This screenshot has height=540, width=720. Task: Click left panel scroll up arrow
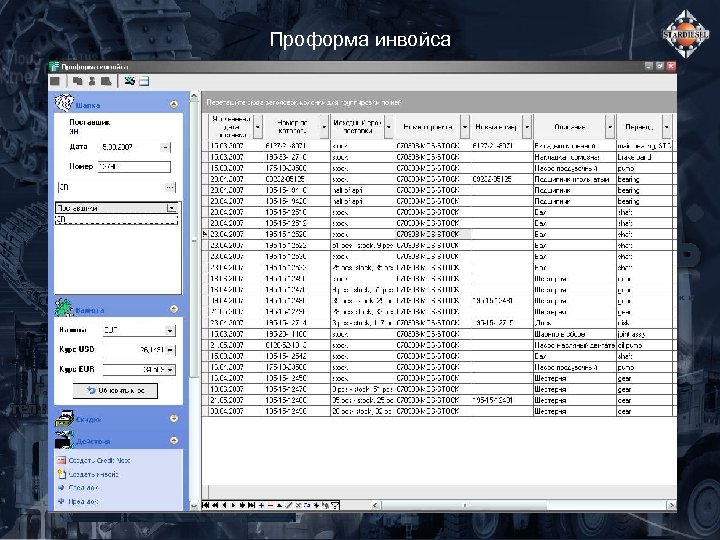point(194,96)
